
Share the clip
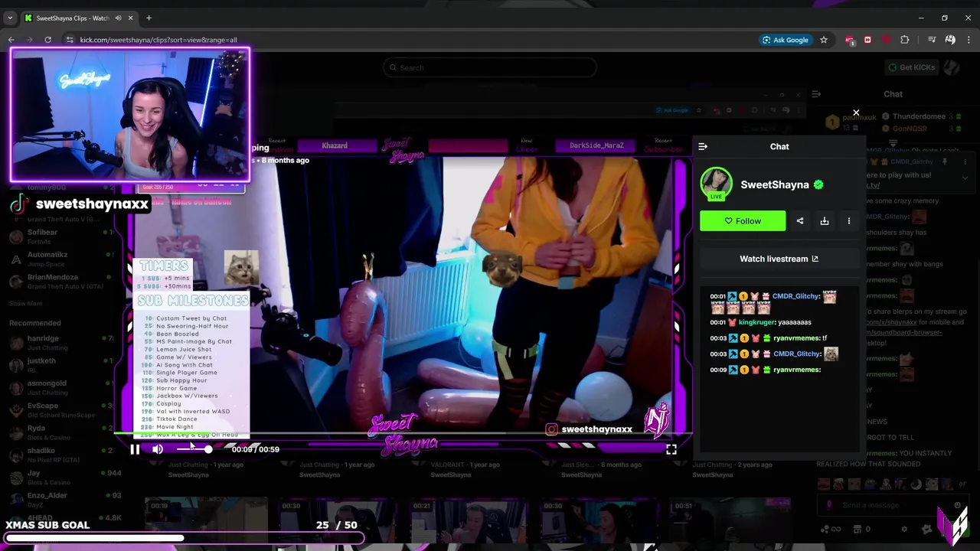(800, 221)
